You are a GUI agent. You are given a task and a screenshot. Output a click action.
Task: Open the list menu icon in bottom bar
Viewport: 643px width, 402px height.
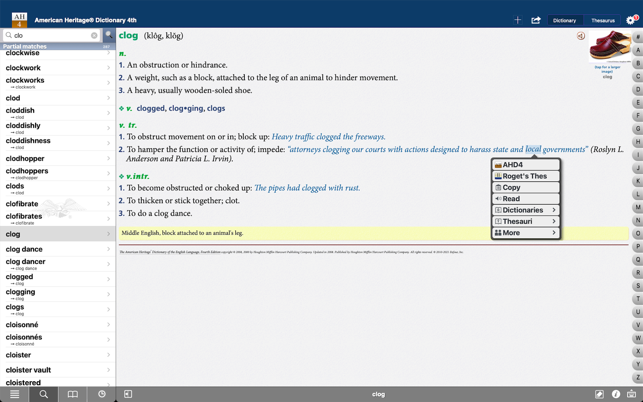(14, 394)
